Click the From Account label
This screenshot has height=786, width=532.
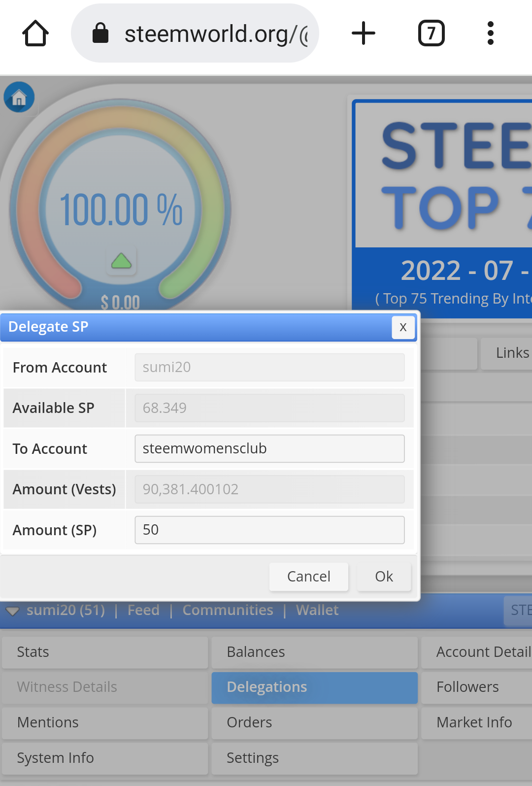pyautogui.click(x=60, y=368)
